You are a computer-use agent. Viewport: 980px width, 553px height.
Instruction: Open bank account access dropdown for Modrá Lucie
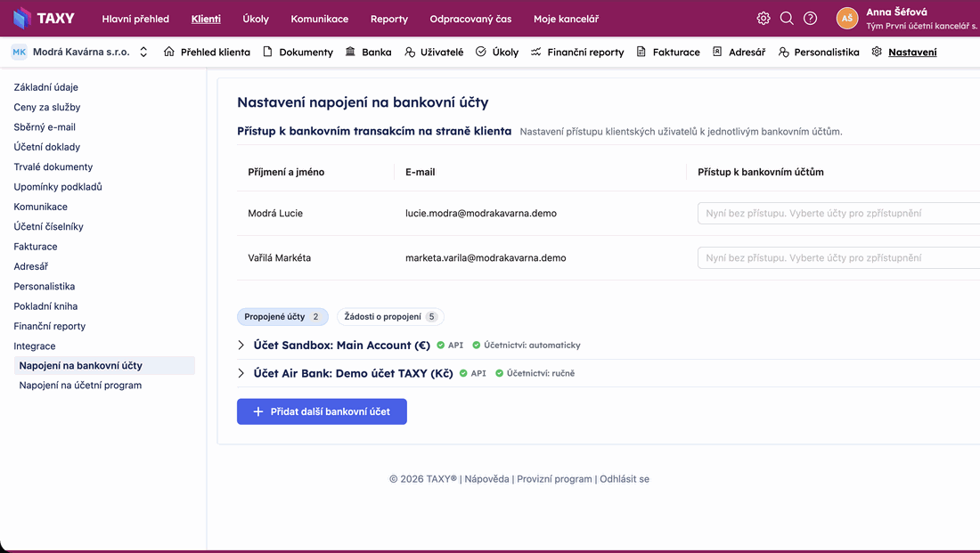(x=838, y=213)
